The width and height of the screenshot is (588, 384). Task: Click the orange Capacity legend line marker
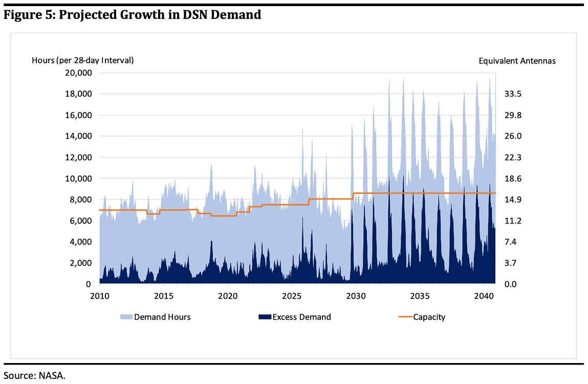point(404,317)
